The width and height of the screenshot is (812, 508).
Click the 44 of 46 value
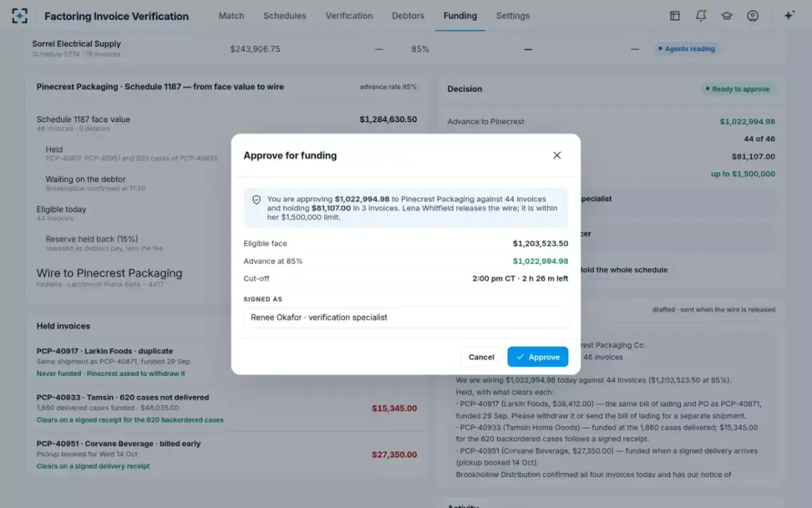pos(759,139)
